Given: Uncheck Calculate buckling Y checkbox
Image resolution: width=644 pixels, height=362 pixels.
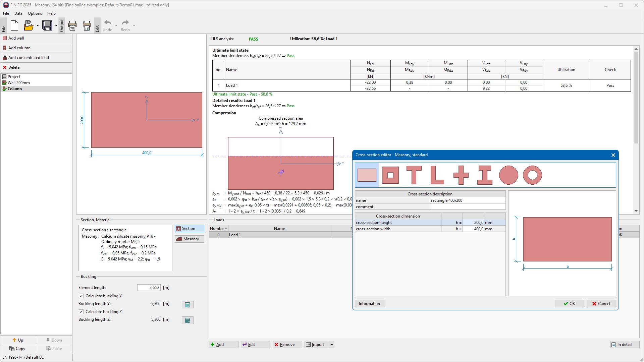Looking at the screenshot, I should [81, 296].
